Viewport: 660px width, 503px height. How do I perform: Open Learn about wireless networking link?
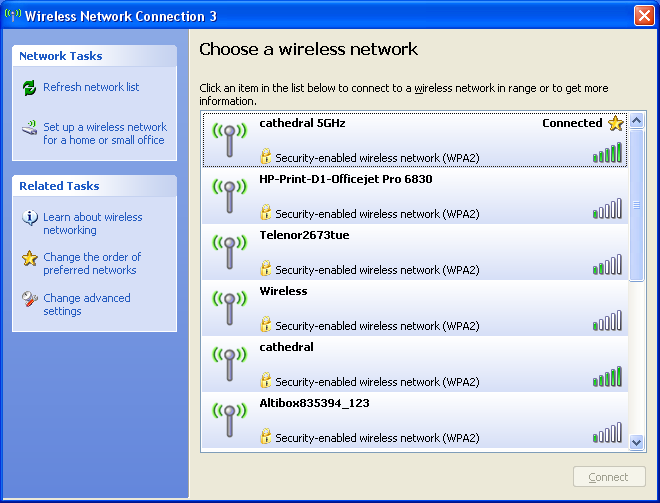click(x=93, y=224)
